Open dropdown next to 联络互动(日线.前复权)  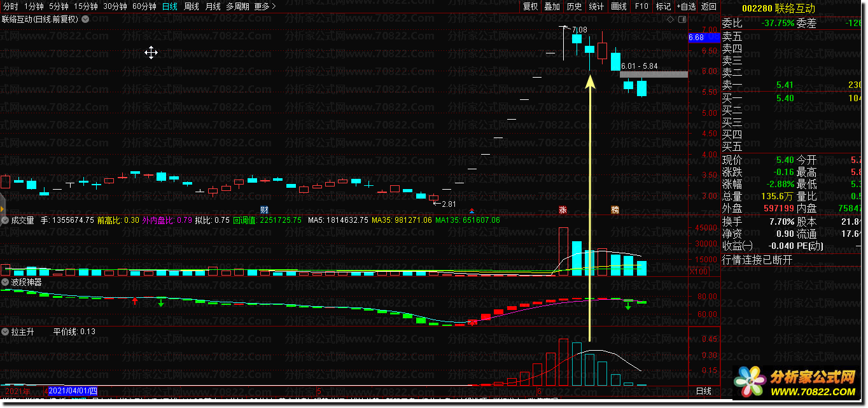pyautogui.click(x=85, y=20)
